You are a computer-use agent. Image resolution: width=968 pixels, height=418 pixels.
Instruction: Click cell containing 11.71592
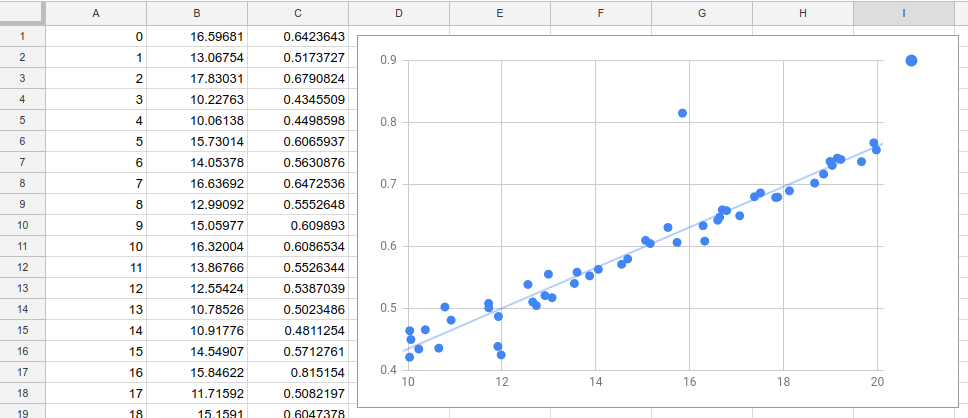point(197,393)
